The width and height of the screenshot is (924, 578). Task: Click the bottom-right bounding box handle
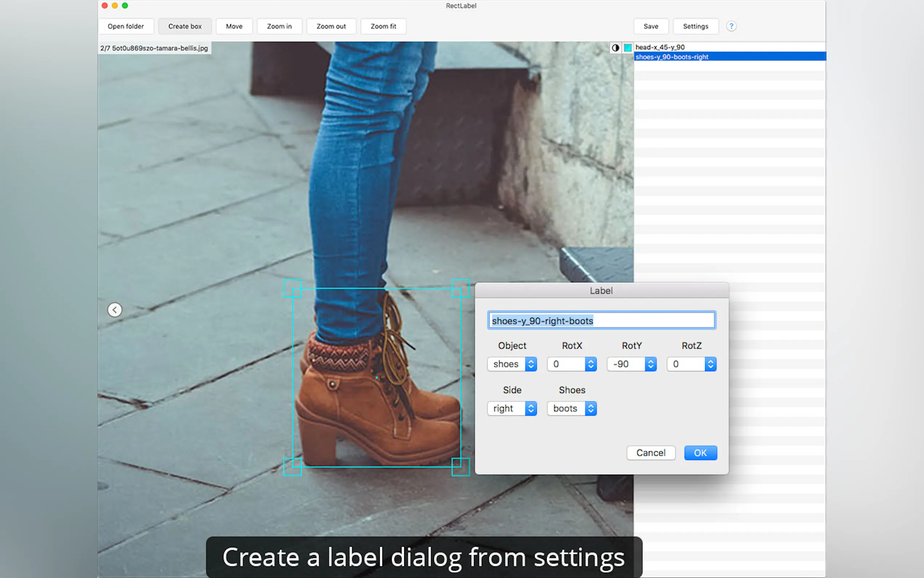click(x=460, y=467)
